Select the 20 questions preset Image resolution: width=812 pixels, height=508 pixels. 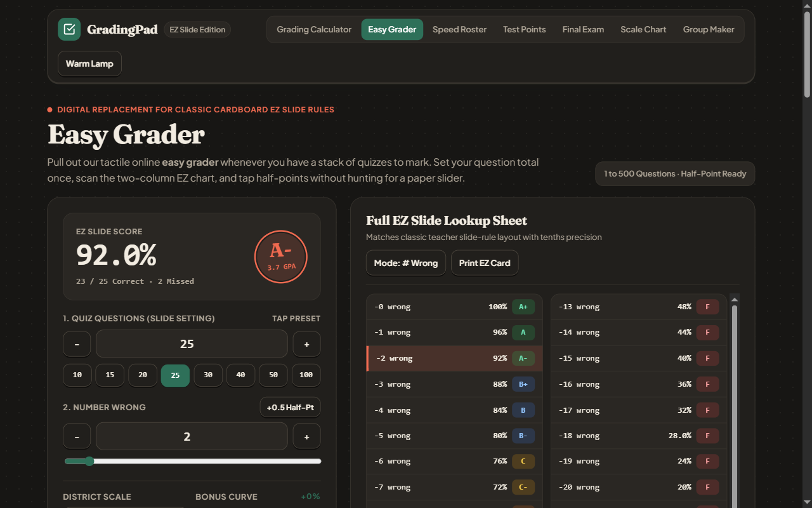click(x=143, y=375)
